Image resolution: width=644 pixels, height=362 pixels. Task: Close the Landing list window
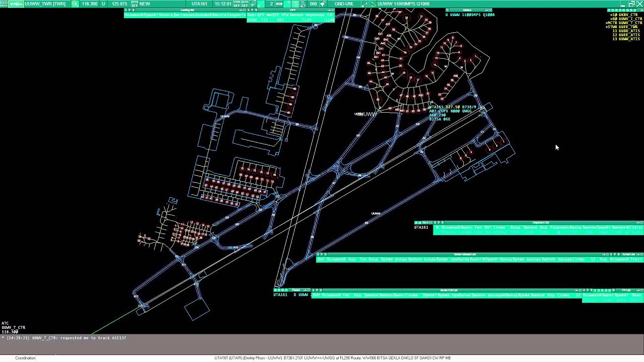pyautogui.click(x=245, y=10)
